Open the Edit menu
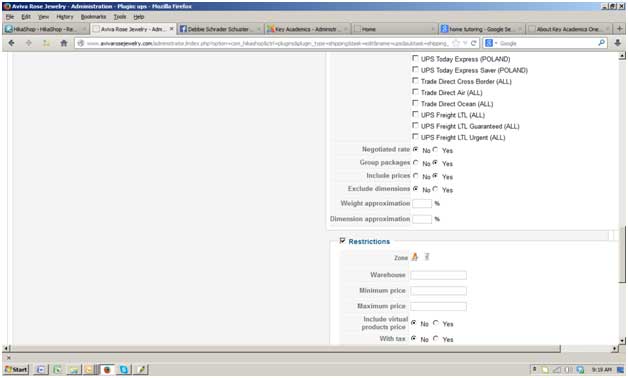Image resolution: width=628 pixels, height=378 pixels. click(26, 17)
